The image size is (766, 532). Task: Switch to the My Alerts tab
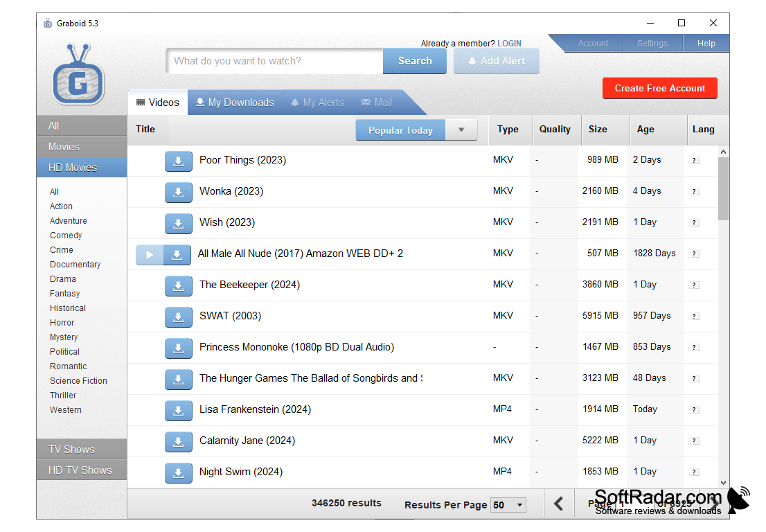(317, 102)
